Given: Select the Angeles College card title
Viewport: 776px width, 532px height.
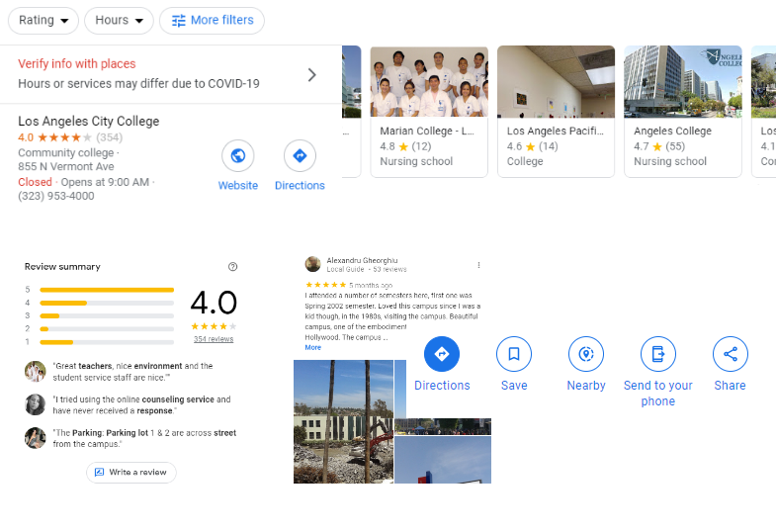Looking at the screenshot, I should click(x=672, y=132).
